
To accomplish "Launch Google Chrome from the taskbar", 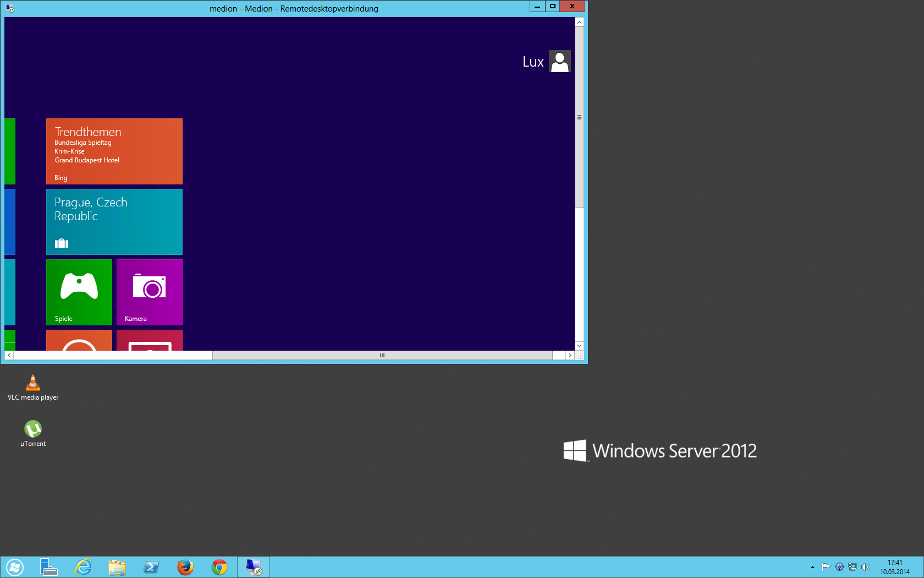I will coord(219,567).
